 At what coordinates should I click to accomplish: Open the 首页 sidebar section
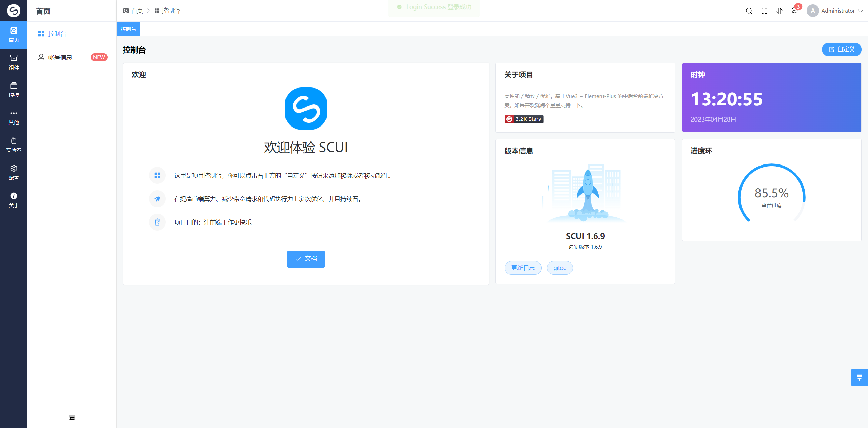click(x=14, y=35)
